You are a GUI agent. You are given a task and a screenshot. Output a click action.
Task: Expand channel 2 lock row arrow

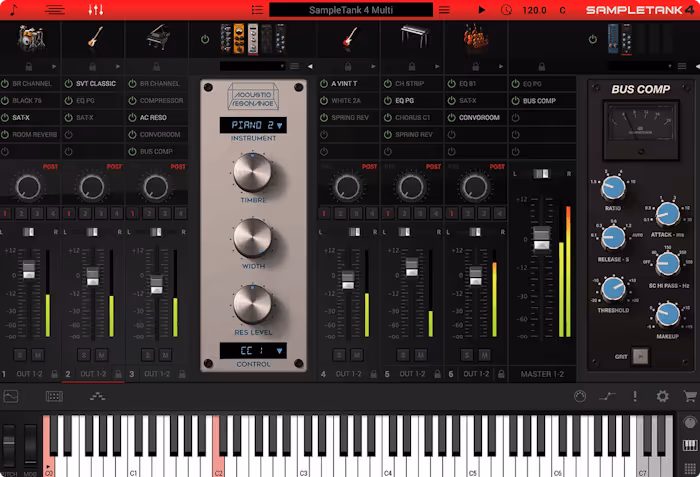coord(118,67)
